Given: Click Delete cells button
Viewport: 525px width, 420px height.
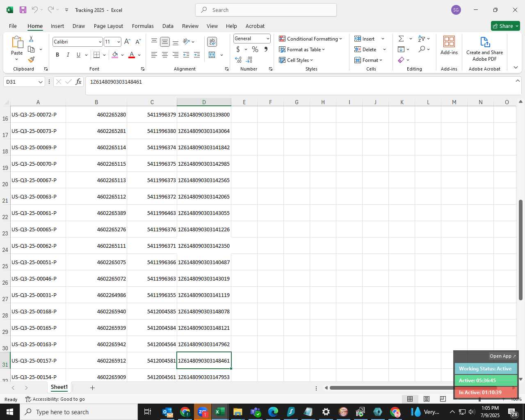Looking at the screenshot, I should click(x=365, y=49).
